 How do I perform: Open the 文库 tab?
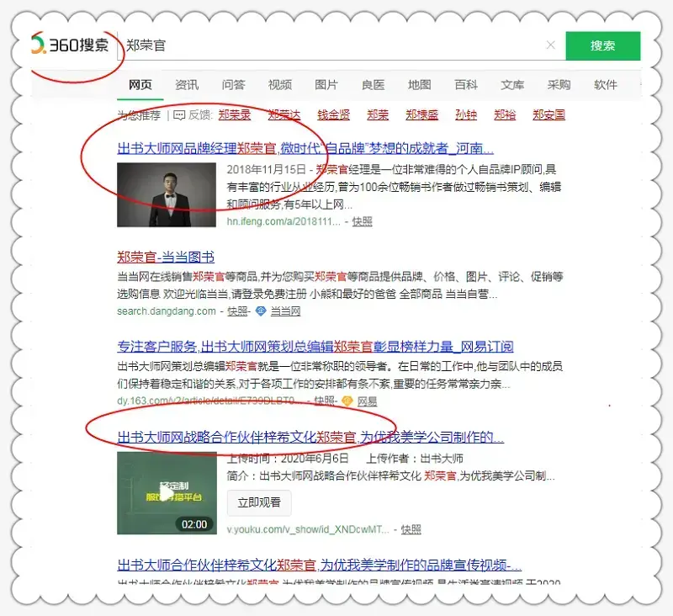(x=512, y=85)
